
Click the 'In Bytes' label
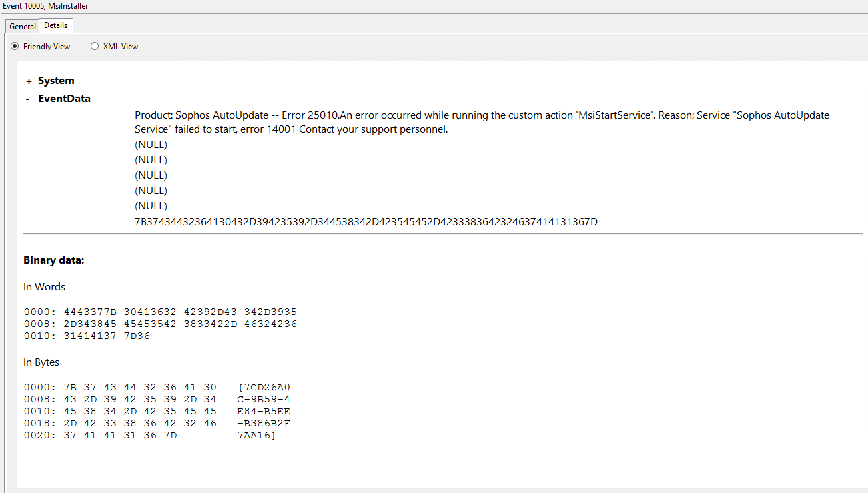41,362
